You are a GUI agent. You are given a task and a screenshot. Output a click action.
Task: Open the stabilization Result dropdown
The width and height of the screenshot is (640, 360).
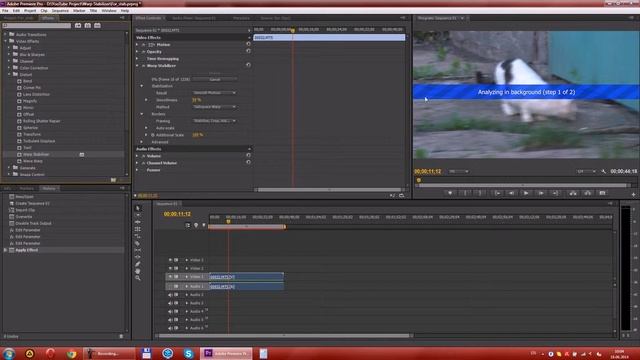(214, 93)
